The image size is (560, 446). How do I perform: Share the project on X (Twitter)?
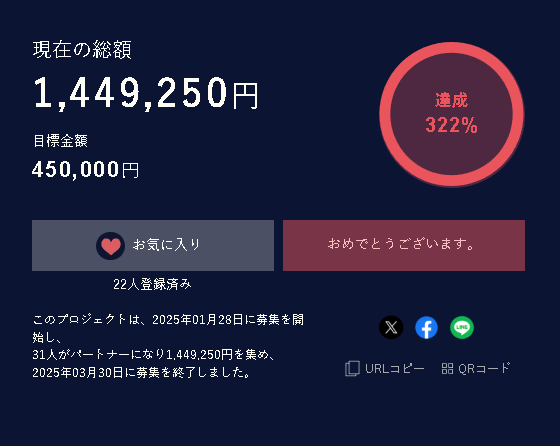point(391,327)
